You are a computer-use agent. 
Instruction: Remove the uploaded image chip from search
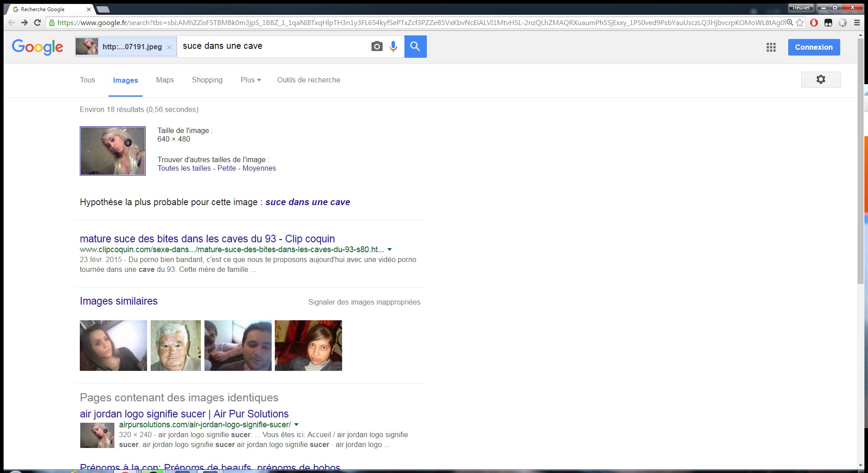pos(169,47)
